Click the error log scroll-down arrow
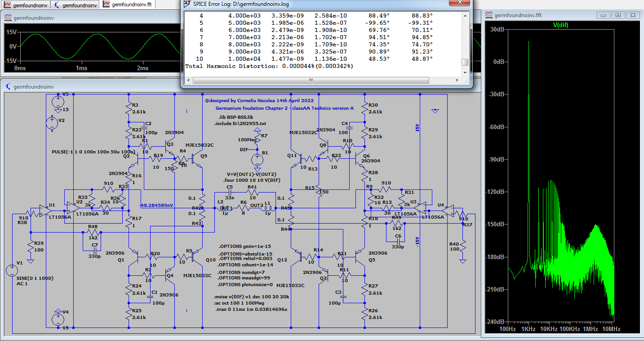Screen dimensions: 644x341 (x=465, y=72)
